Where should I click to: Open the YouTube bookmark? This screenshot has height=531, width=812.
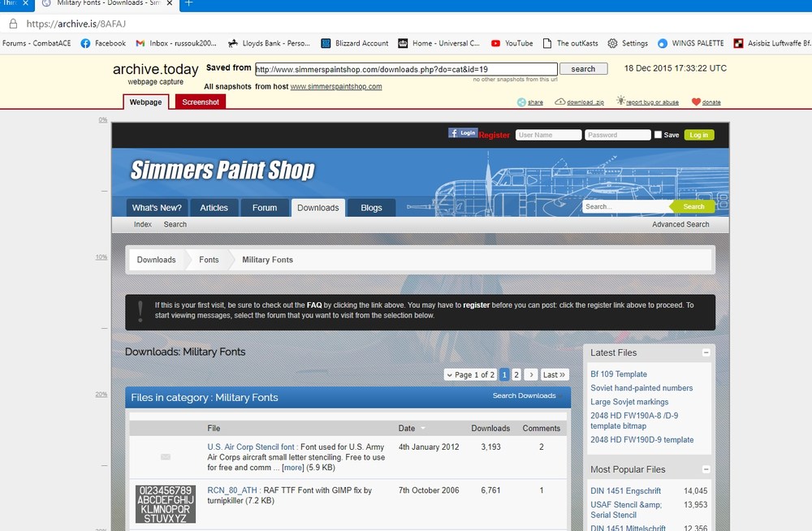click(512, 44)
